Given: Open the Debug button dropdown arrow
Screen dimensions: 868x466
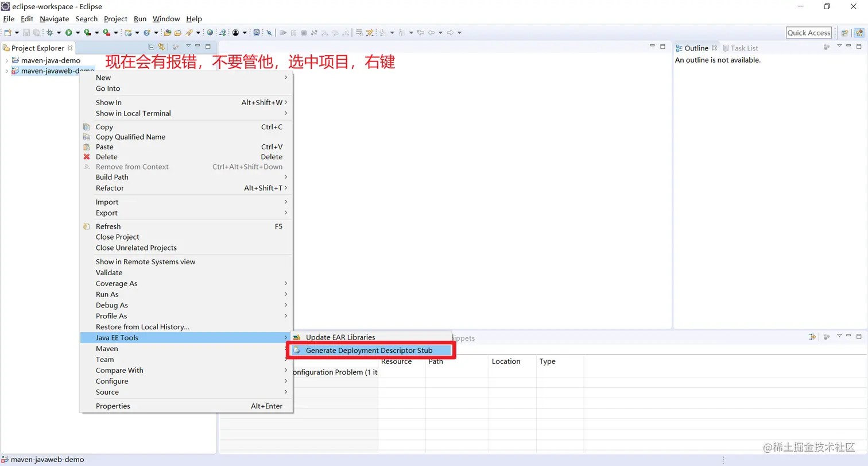Looking at the screenshot, I should (59, 33).
